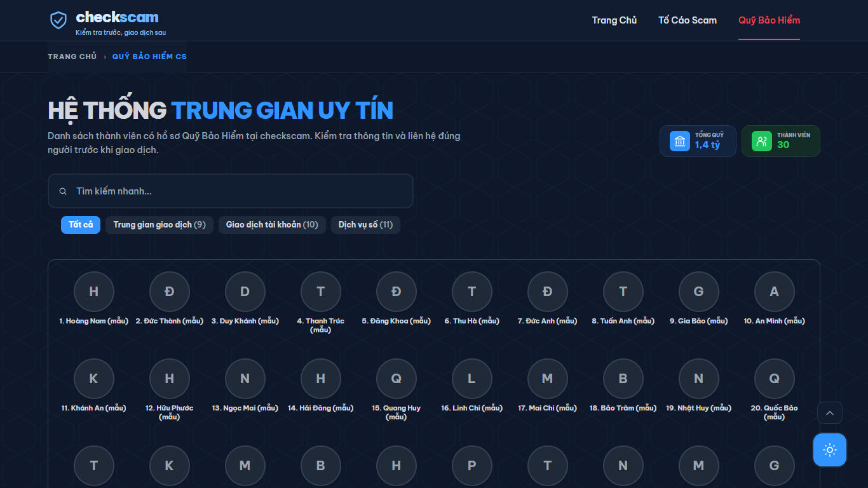
Task: Open avatar of Đức Anh (mẫu)
Action: point(547,292)
